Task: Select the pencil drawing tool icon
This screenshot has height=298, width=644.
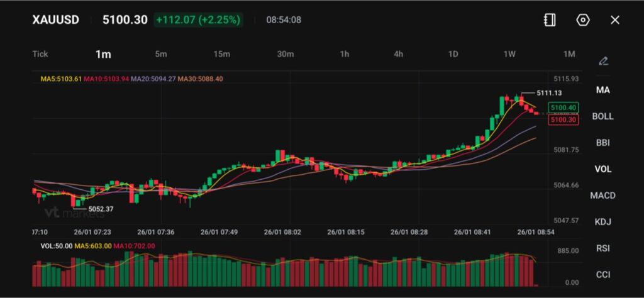Action: (x=603, y=61)
